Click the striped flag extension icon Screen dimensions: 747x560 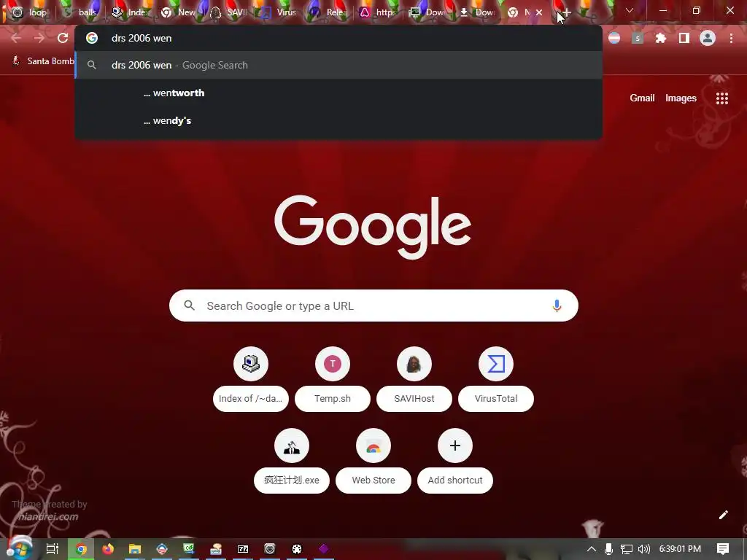[614, 38]
